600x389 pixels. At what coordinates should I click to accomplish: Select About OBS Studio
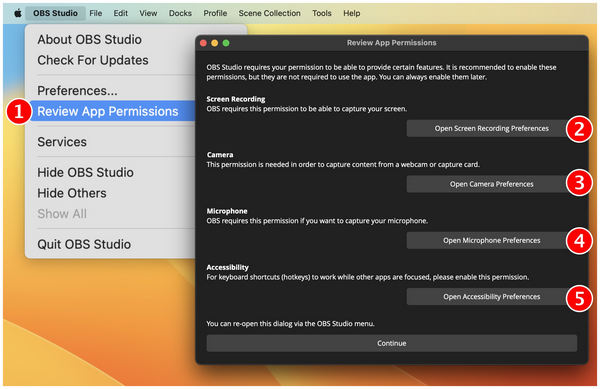click(x=90, y=39)
